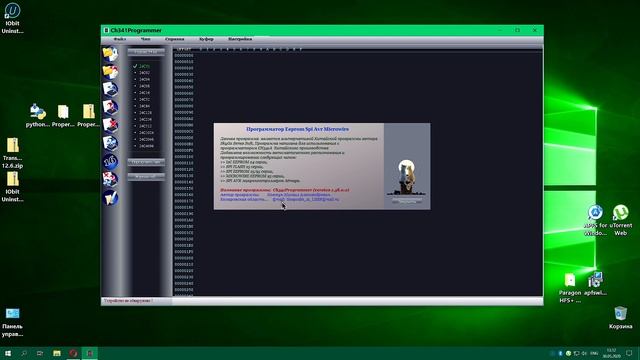Click the cats-on-moon picture in about dialog

click(407, 177)
